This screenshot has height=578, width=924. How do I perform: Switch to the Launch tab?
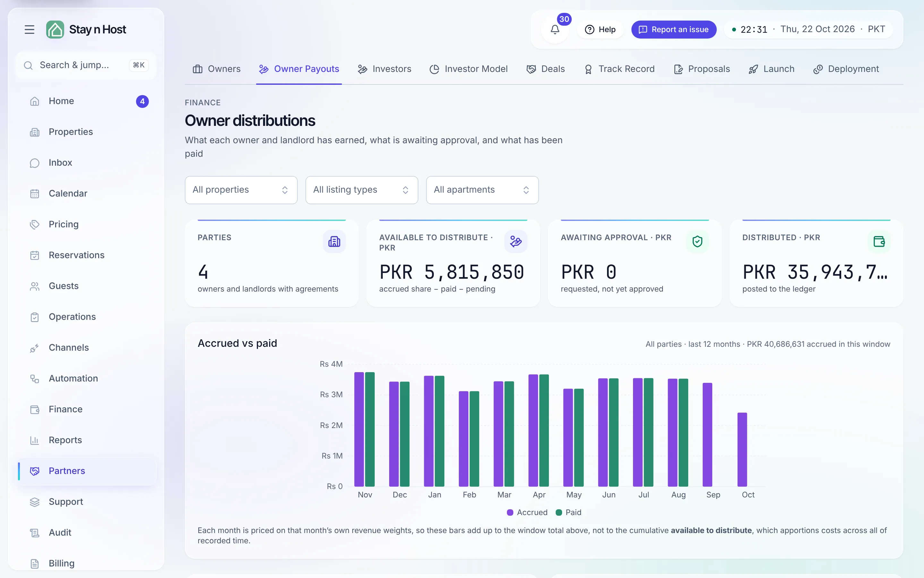771,69
